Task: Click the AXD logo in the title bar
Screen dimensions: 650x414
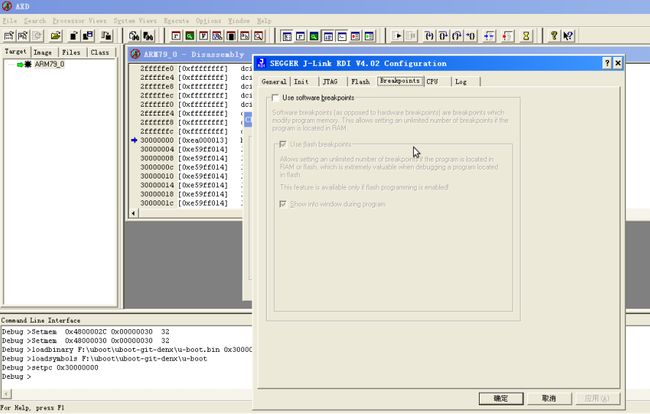Action: tap(7, 6)
